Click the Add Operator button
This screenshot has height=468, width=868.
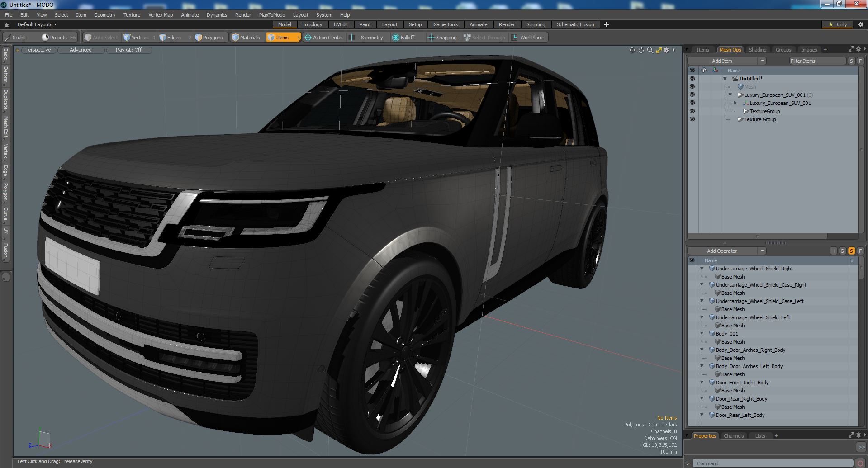(722, 251)
